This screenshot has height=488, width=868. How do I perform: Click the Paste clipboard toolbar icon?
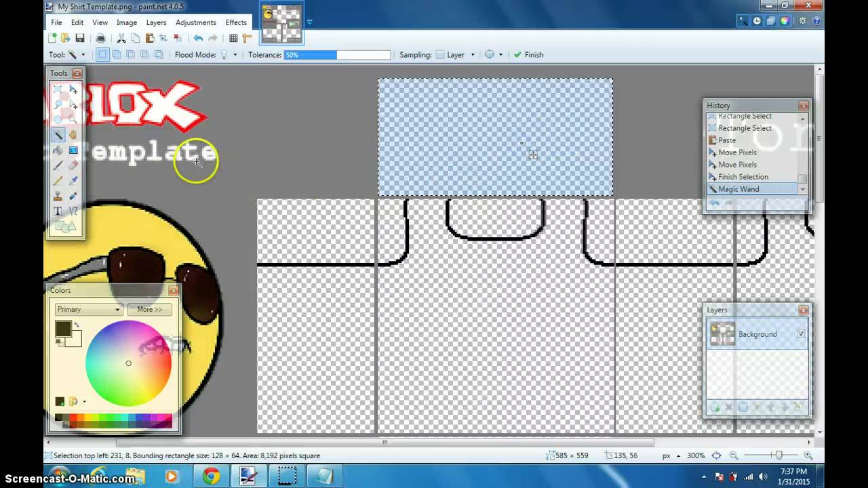150,38
